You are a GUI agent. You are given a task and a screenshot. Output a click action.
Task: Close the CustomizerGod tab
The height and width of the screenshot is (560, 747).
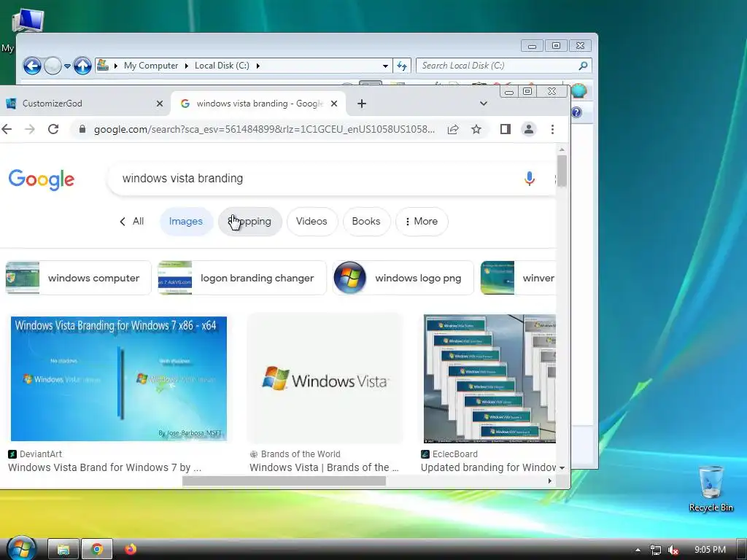(x=160, y=104)
